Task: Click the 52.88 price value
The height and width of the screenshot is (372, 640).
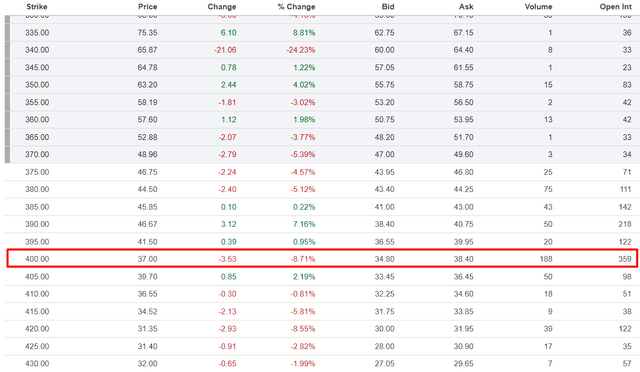Action: pos(147,137)
